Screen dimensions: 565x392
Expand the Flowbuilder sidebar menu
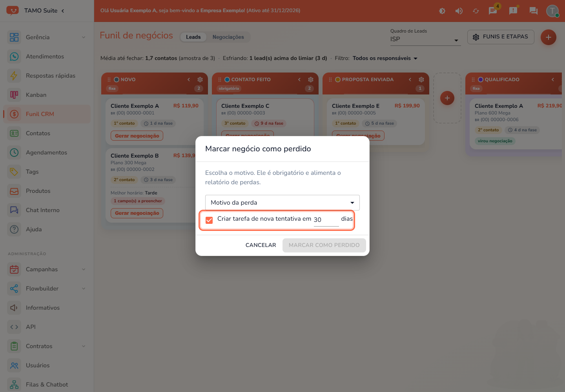click(47, 289)
